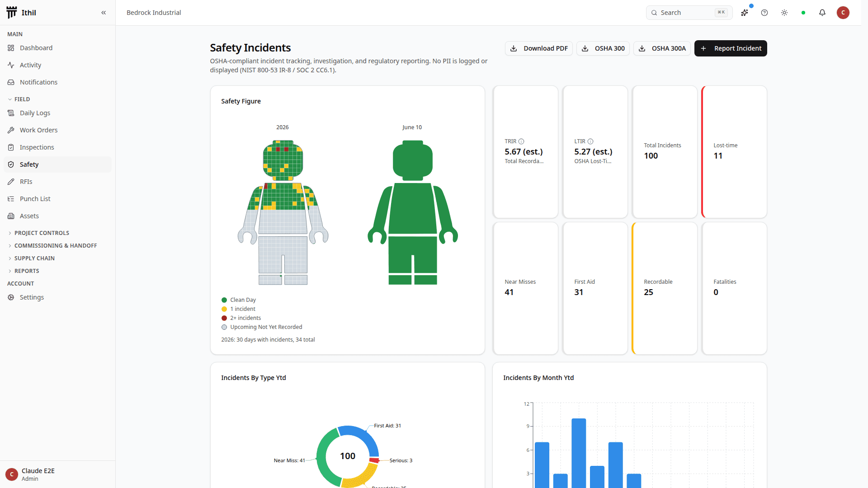
Task: Open the help question-mark icon
Action: (x=764, y=13)
